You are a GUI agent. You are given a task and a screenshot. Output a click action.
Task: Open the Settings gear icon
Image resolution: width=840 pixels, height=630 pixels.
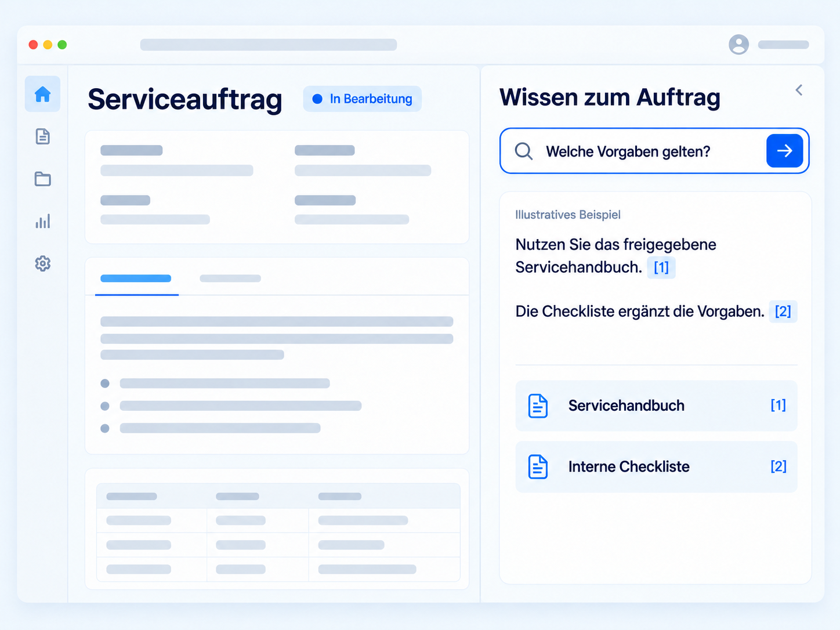(42, 263)
